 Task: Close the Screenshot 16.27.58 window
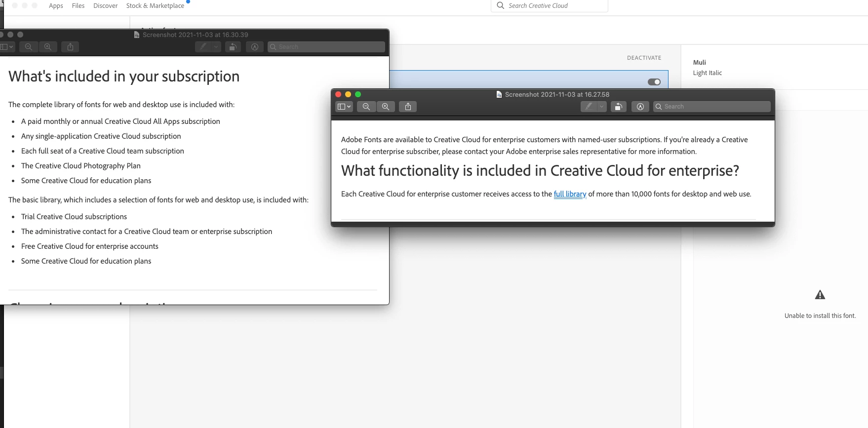click(x=338, y=94)
